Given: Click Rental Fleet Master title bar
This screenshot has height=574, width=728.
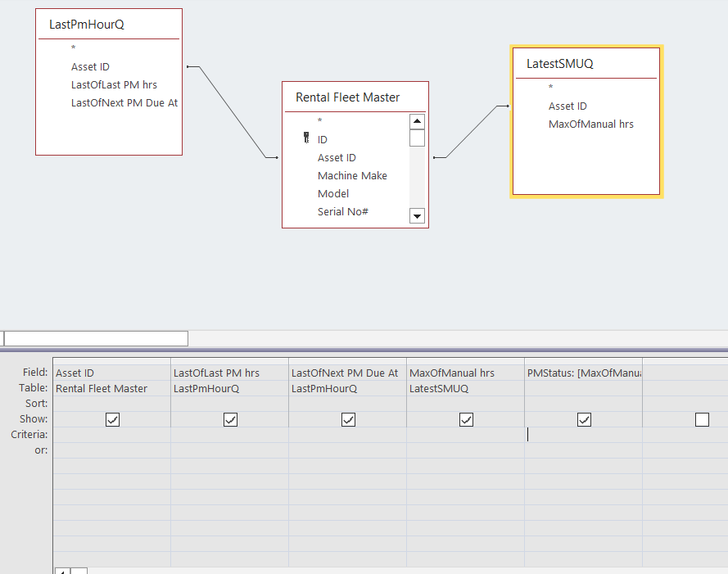Looking at the screenshot, I should coord(355,97).
